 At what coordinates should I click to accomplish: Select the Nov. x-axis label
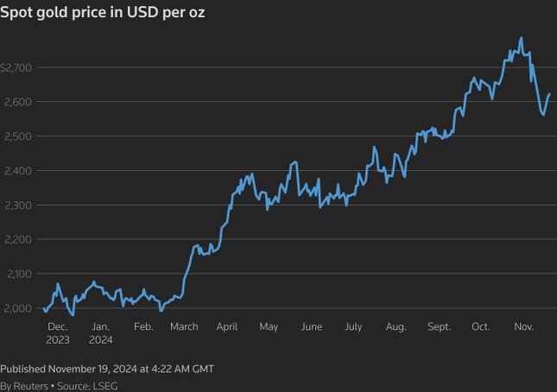click(x=524, y=327)
